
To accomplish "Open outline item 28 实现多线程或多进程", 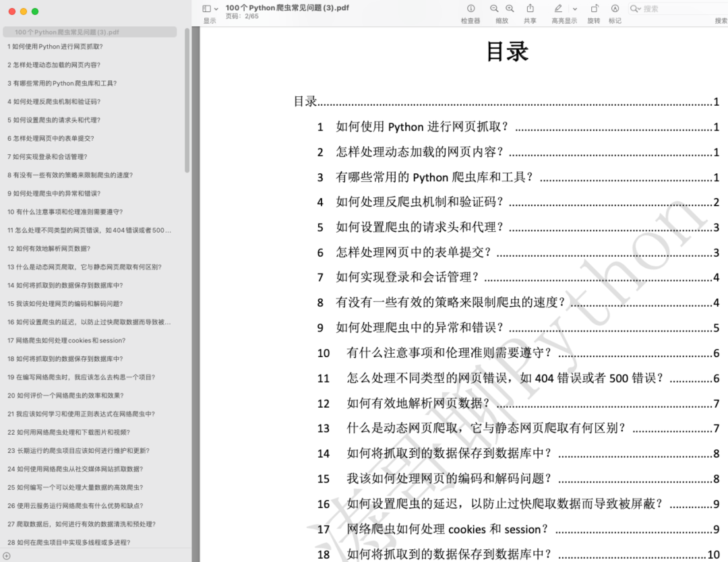I will click(69, 542).
